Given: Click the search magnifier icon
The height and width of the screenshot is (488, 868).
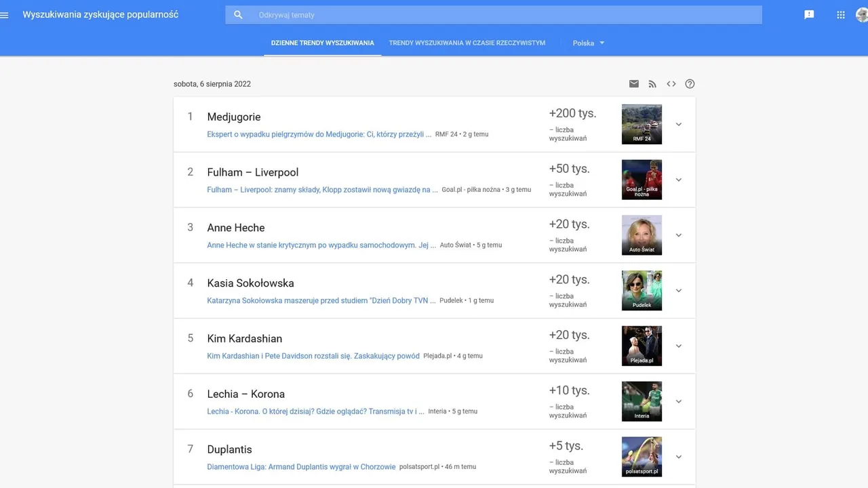Looking at the screenshot, I should tap(238, 15).
